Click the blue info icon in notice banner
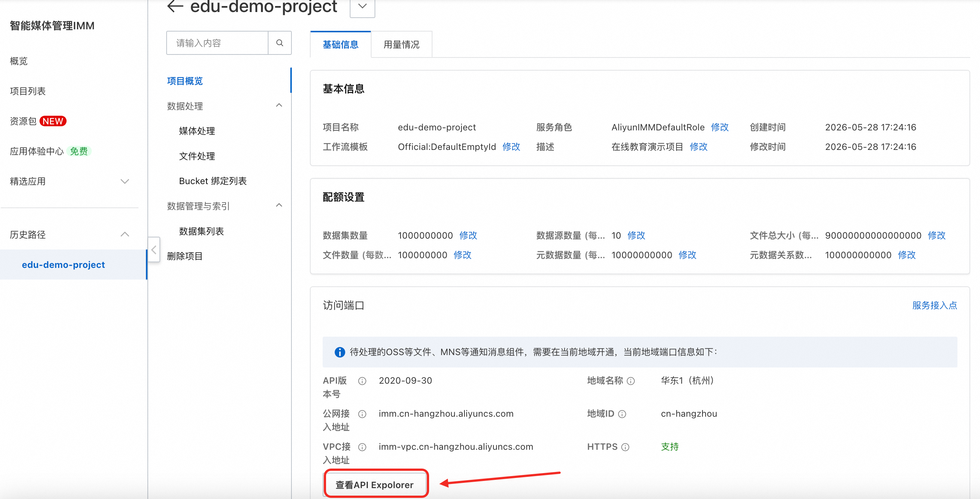980x499 pixels. 340,352
